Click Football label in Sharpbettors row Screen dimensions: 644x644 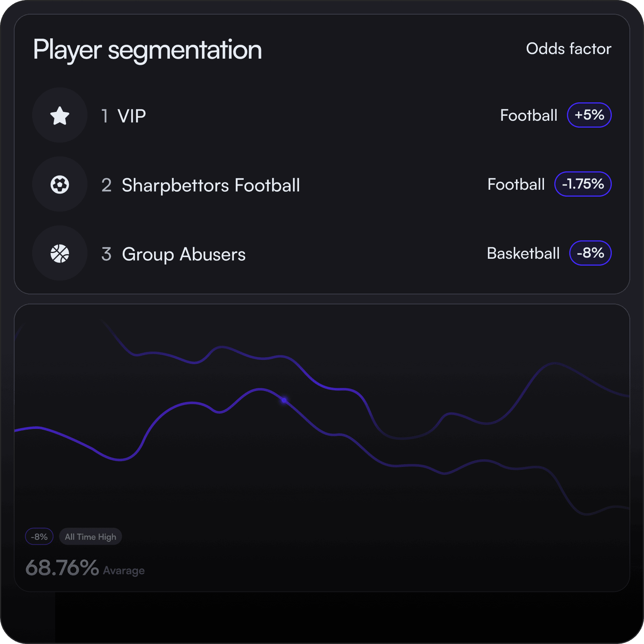(516, 184)
